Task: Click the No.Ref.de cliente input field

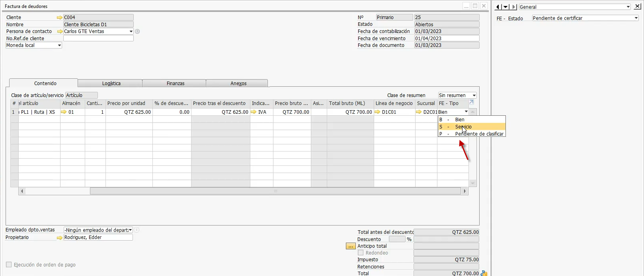Action: [98, 39]
